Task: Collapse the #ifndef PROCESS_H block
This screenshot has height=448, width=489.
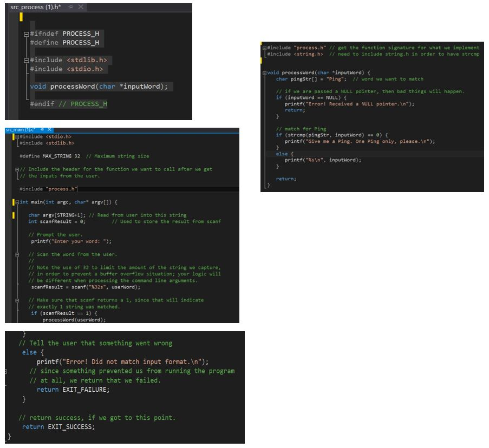Action: pyautogui.click(x=26, y=34)
